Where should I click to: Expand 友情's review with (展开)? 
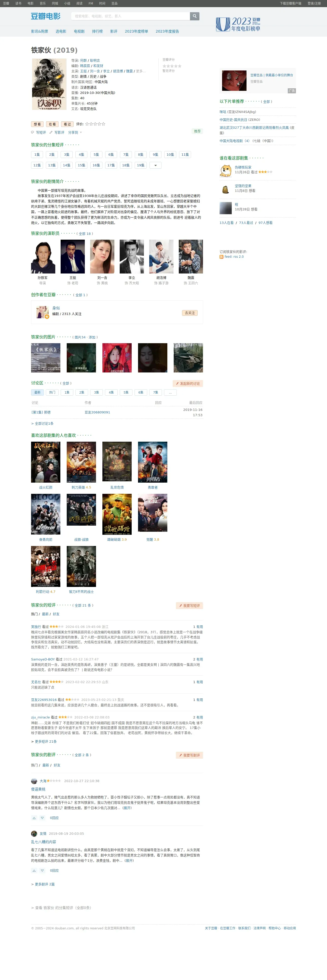pos(129,860)
